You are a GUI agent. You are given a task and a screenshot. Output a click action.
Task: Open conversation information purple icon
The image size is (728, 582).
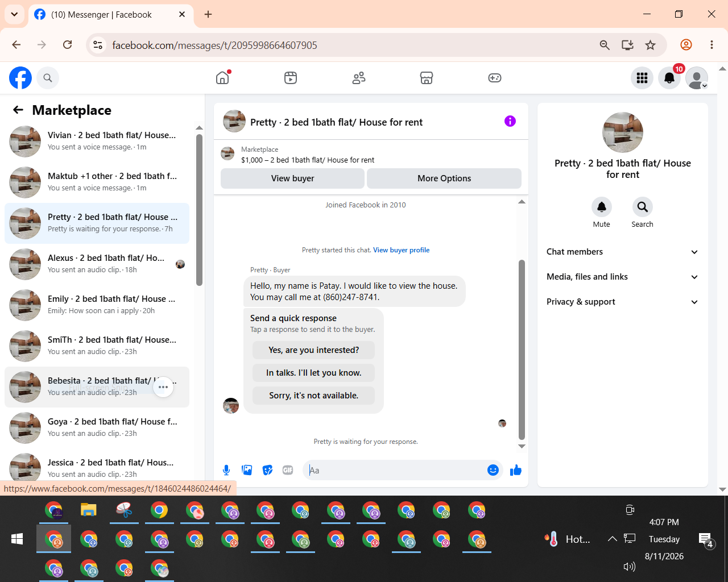point(510,121)
